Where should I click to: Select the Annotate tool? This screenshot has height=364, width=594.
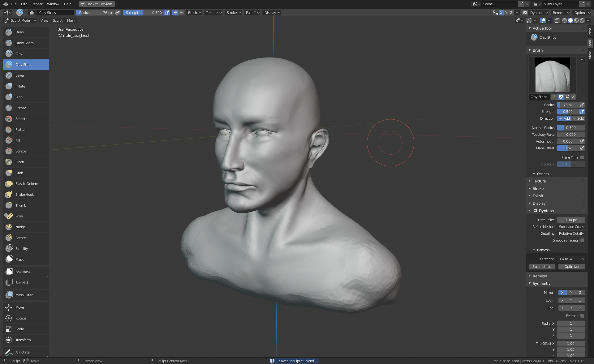point(22,352)
